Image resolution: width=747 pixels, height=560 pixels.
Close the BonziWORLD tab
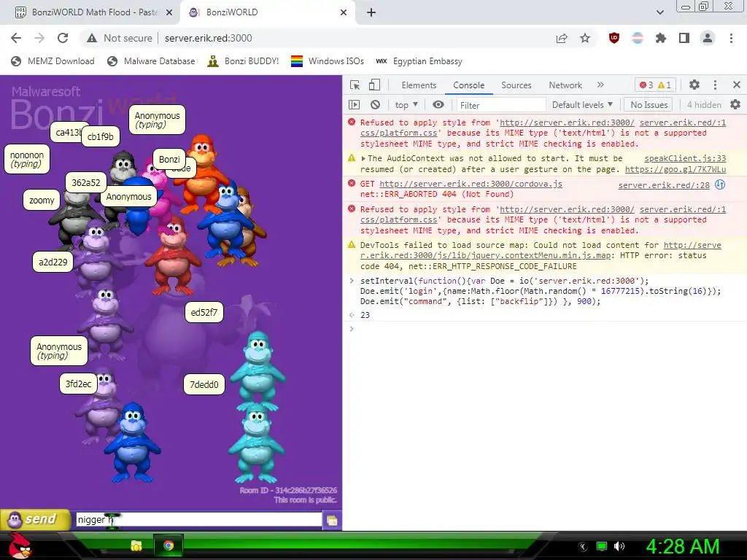pos(344,13)
